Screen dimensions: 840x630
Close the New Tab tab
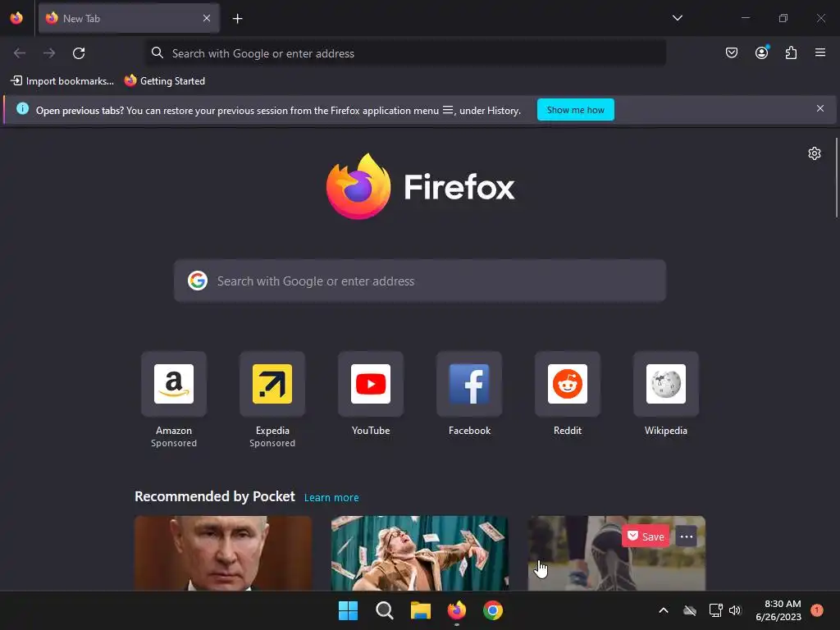click(207, 18)
